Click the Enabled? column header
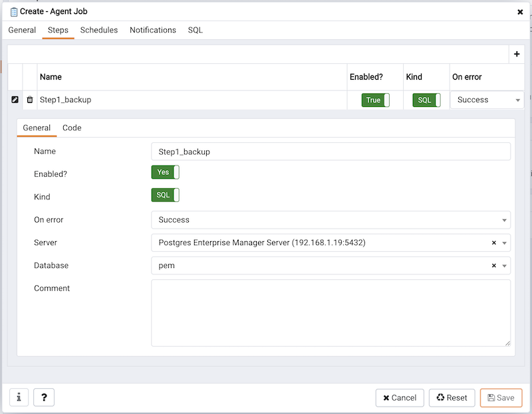 [x=375, y=77]
